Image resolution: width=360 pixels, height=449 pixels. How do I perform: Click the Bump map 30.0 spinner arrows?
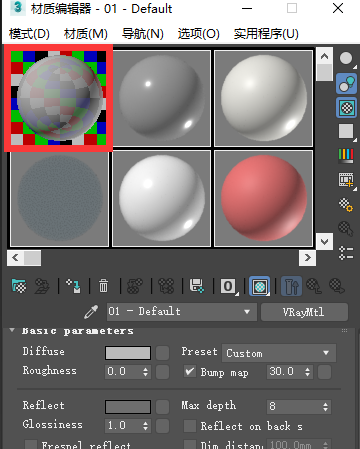[307, 372]
